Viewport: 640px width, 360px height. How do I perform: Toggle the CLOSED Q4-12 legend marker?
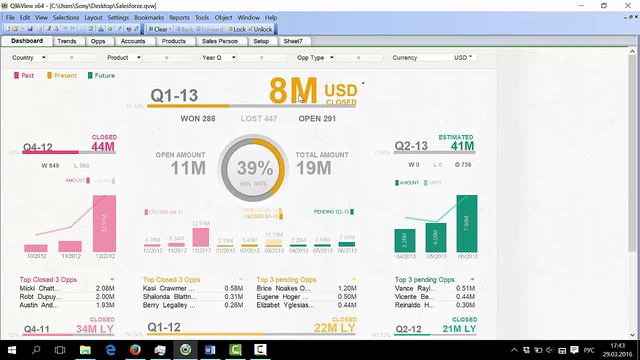pos(164,212)
